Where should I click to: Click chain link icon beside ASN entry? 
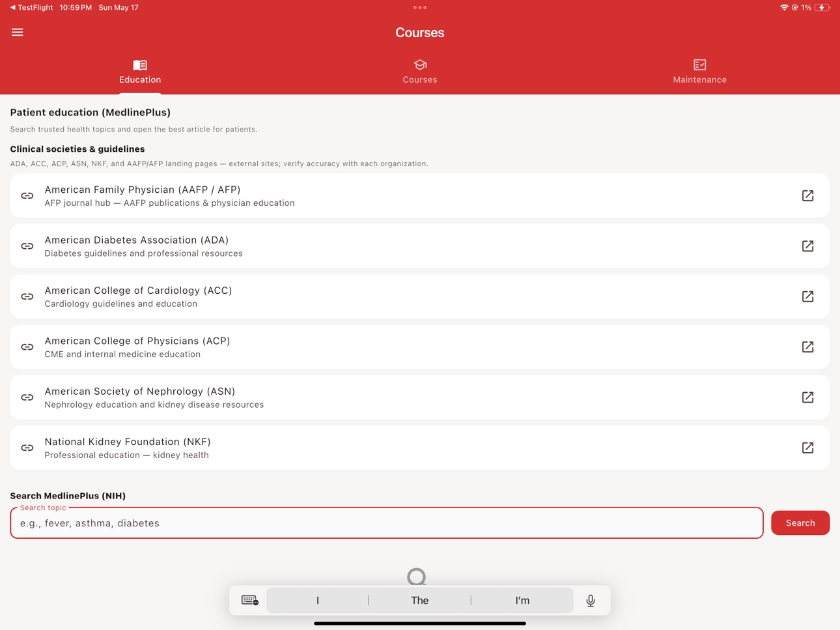[27, 397]
